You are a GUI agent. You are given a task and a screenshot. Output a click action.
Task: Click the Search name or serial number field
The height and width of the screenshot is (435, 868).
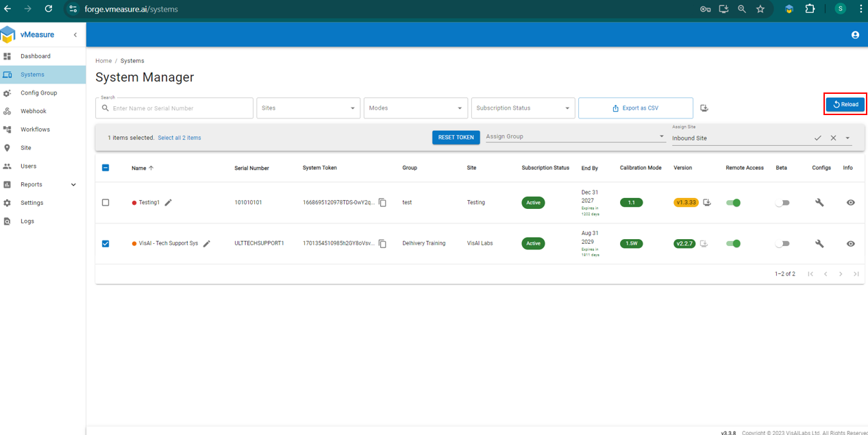(180, 108)
